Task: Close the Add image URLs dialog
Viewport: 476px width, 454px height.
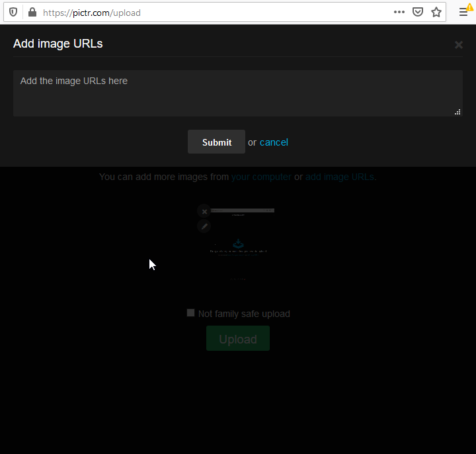Action: 458,45
